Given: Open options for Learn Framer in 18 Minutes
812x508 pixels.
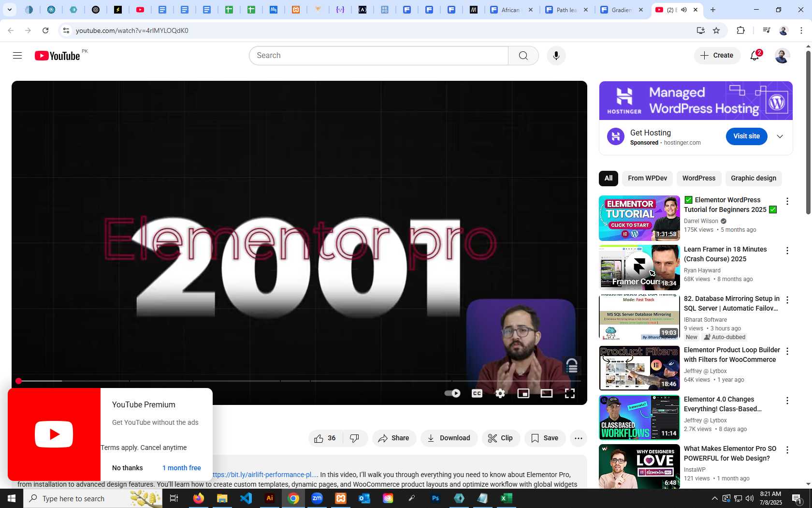Looking at the screenshot, I should [787, 251].
